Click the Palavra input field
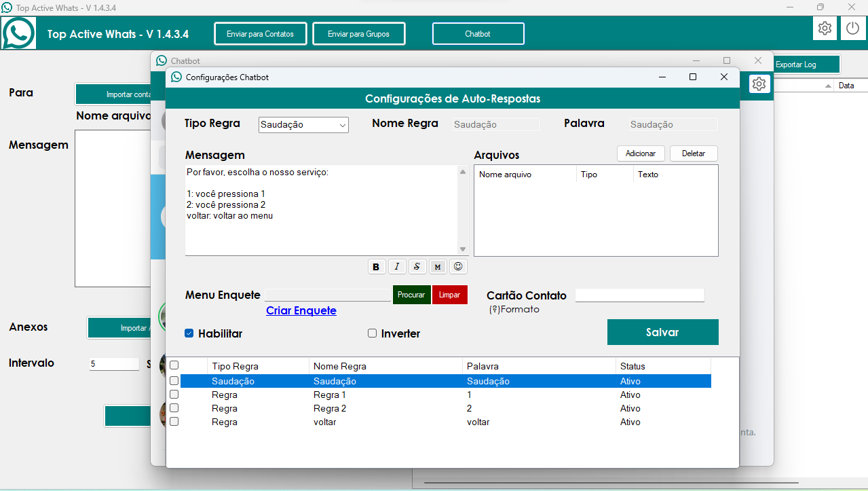This screenshot has height=491, width=868. pyautogui.click(x=673, y=124)
